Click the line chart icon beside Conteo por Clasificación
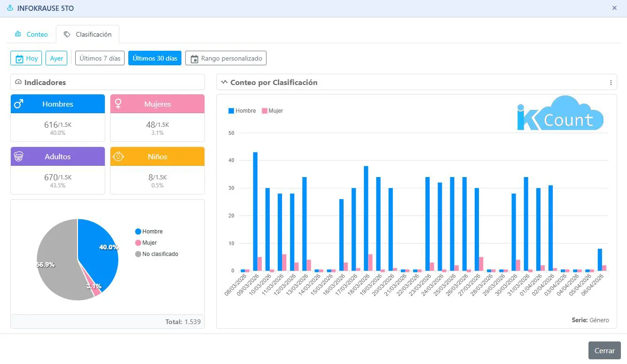This screenshot has height=364, width=627. click(224, 82)
